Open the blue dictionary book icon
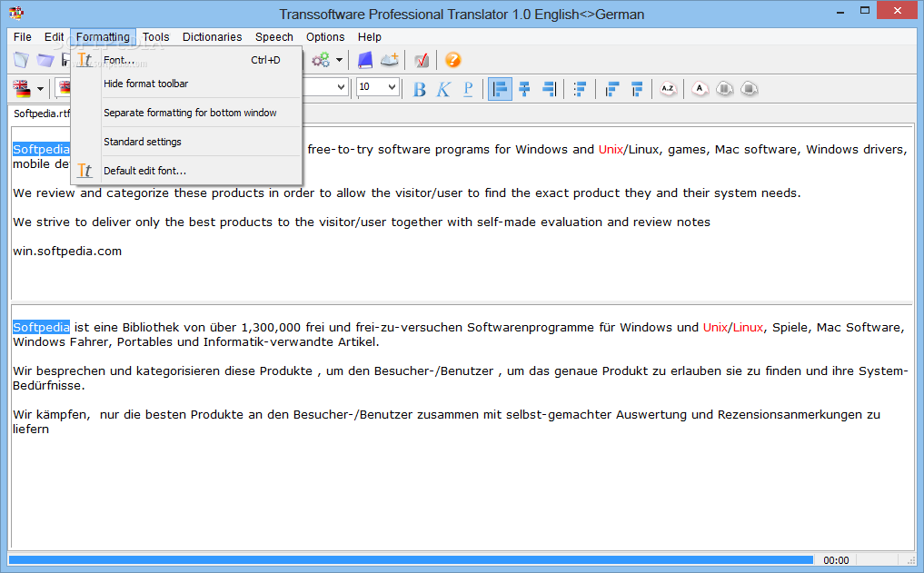924x573 pixels. (364, 60)
